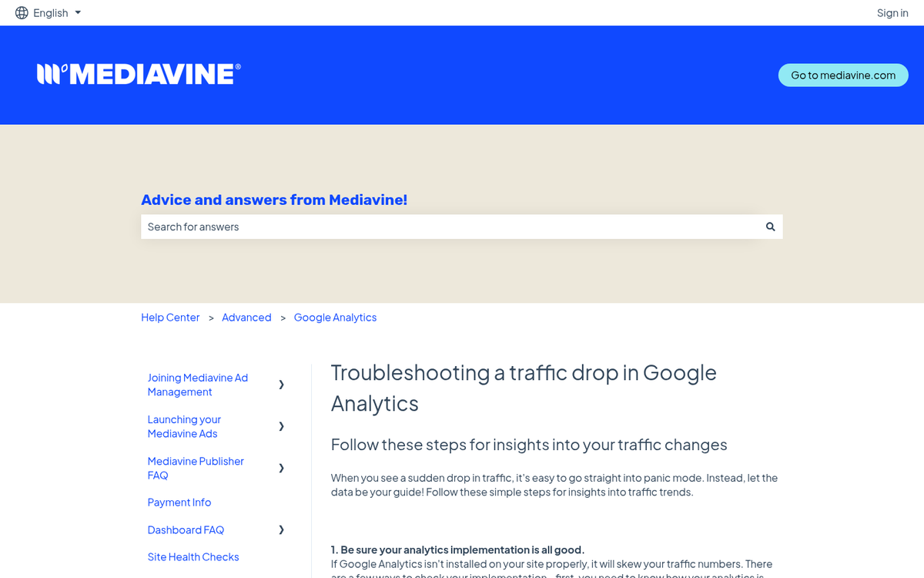
Task: Expand the Dashboard FAQ chevron
Action: 281,529
